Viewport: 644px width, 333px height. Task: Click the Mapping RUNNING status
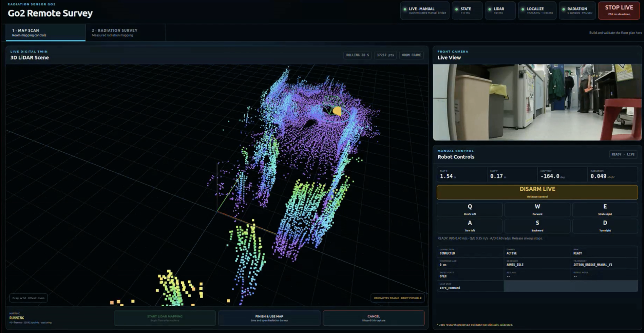click(x=17, y=318)
